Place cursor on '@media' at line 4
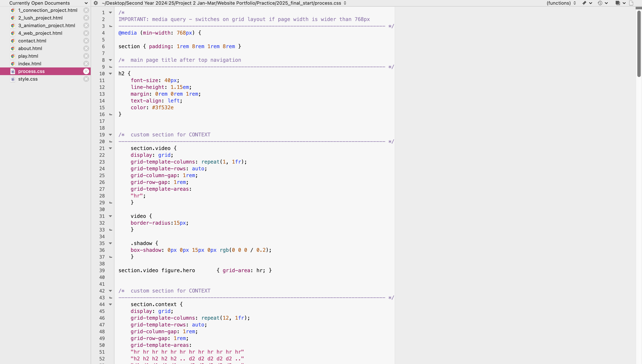642x364 pixels. pyautogui.click(x=128, y=33)
